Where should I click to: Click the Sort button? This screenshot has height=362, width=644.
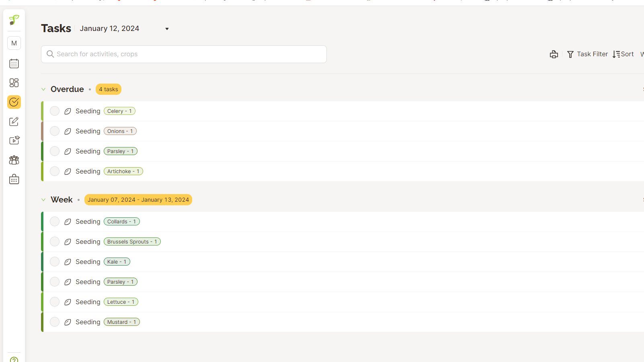(x=623, y=54)
